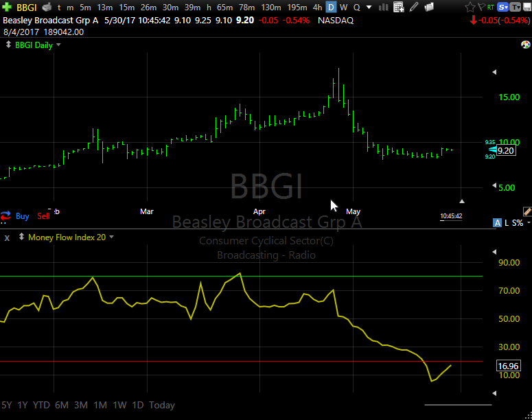532x420 pixels.
Task: Click the 16.96 MFI value label
Action: tap(508, 366)
